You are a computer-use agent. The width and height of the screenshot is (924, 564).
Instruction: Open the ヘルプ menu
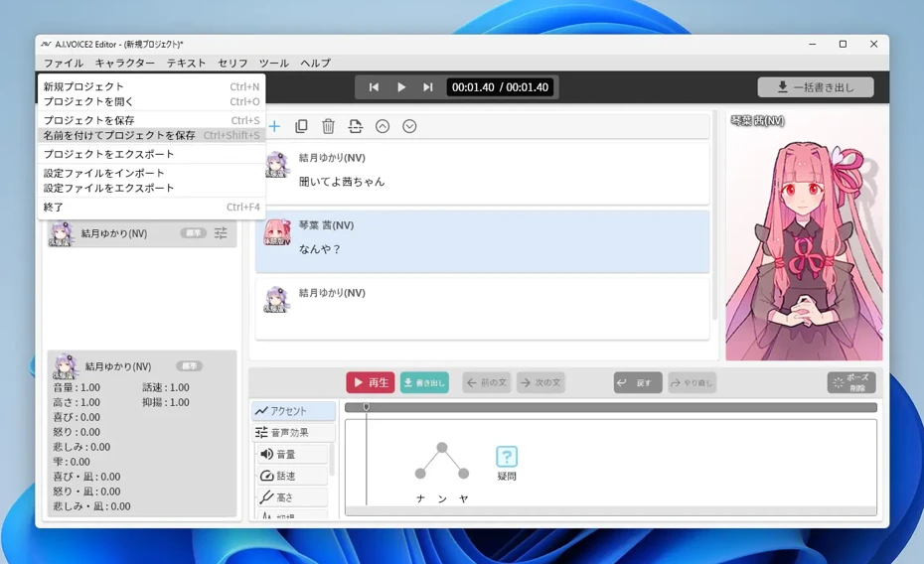pyautogui.click(x=315, y=63)
